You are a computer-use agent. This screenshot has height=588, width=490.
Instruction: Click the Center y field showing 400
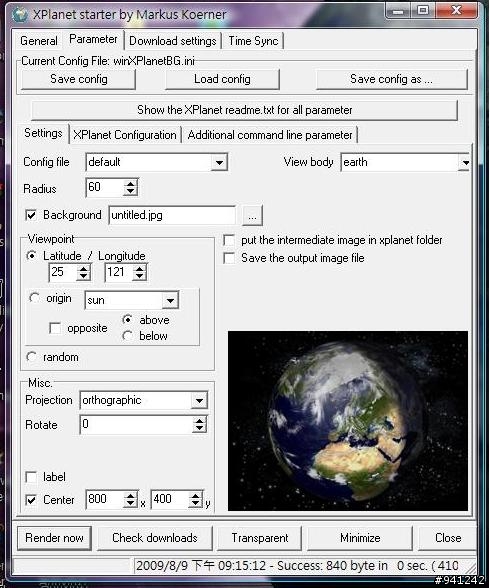[170, 500]
